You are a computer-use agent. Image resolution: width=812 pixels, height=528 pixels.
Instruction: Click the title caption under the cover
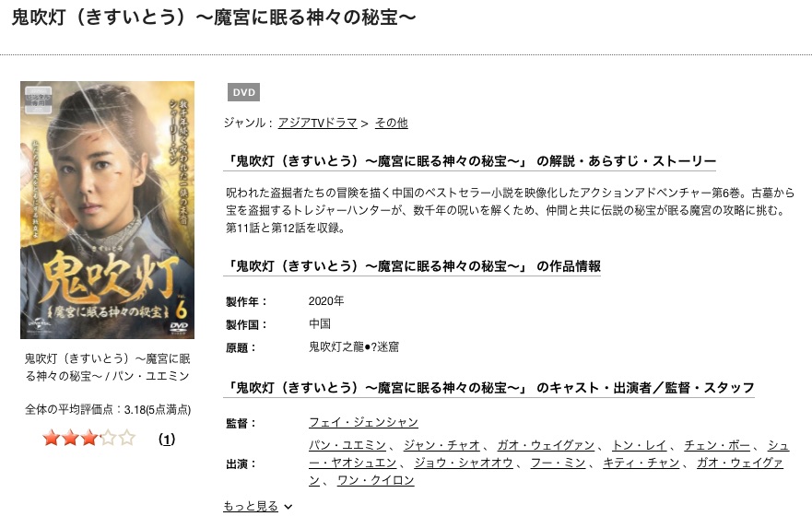coord(107,367)
